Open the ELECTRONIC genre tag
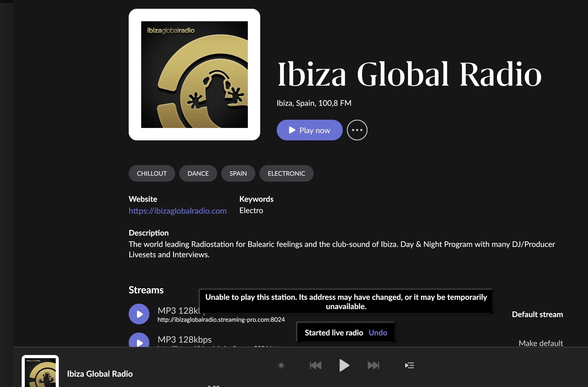This screenshot has width=588, height=387. tap(286, 173)
